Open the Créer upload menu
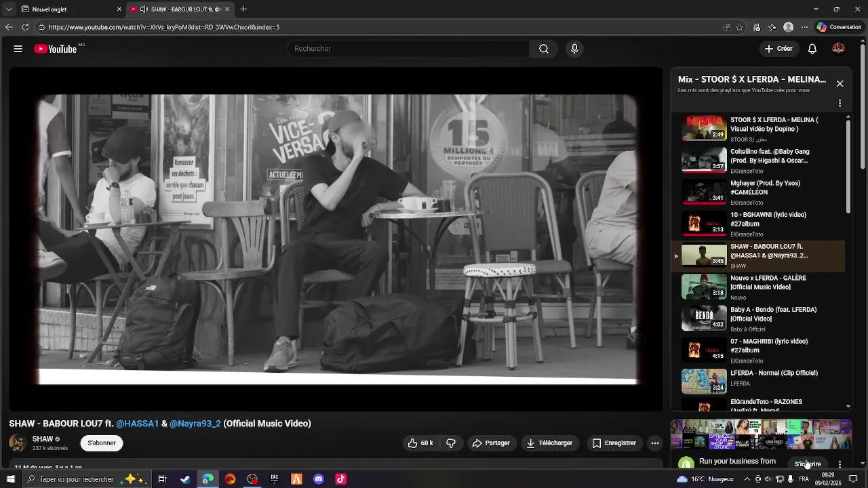This screenshot has height=488, width=868. point(778,49)
